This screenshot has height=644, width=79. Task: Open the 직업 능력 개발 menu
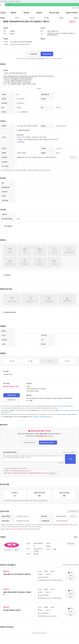tap(54, 13)
